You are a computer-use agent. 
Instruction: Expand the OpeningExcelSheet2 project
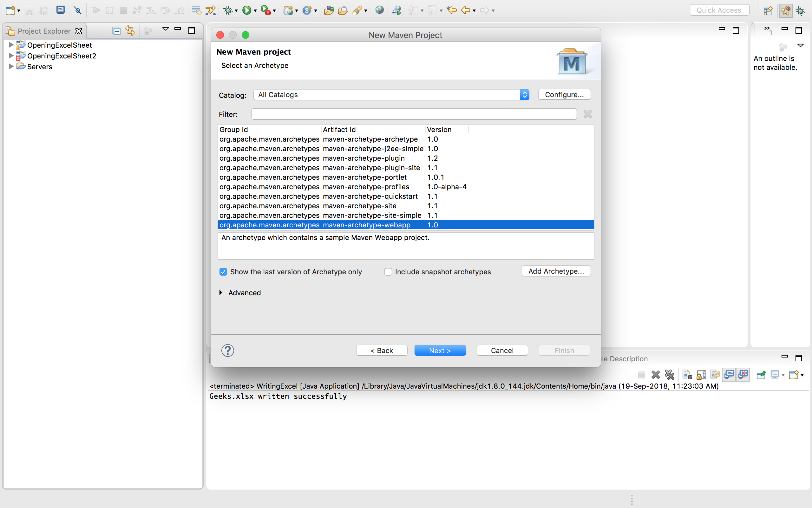(11, 56)
